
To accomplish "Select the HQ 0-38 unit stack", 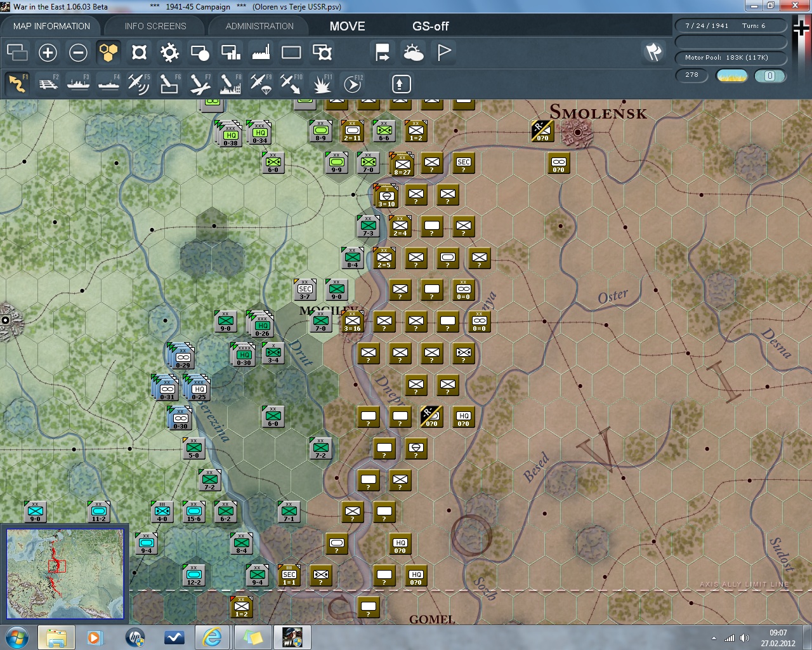I will pos(230,133).
